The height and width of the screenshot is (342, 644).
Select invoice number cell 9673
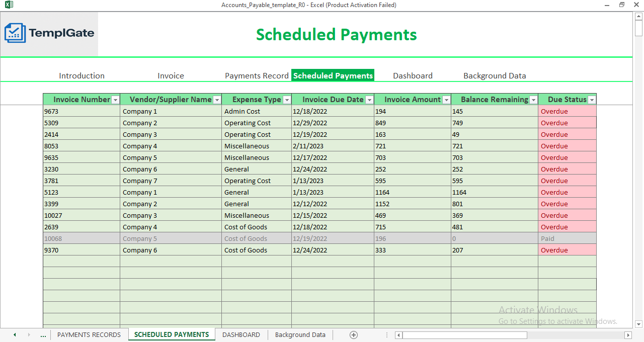coord(82,111)
